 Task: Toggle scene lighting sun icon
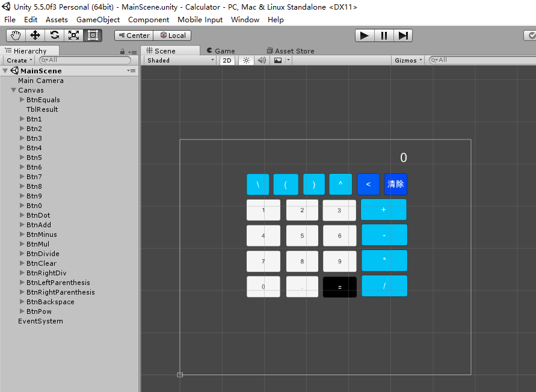pyautogui.click(x=246, y=61)
